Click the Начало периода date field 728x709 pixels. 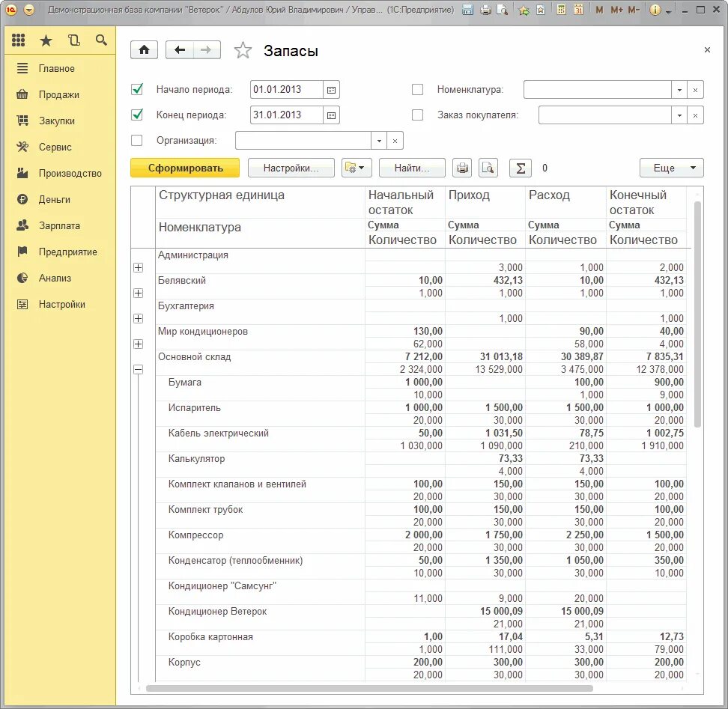[x=286, y=90]
